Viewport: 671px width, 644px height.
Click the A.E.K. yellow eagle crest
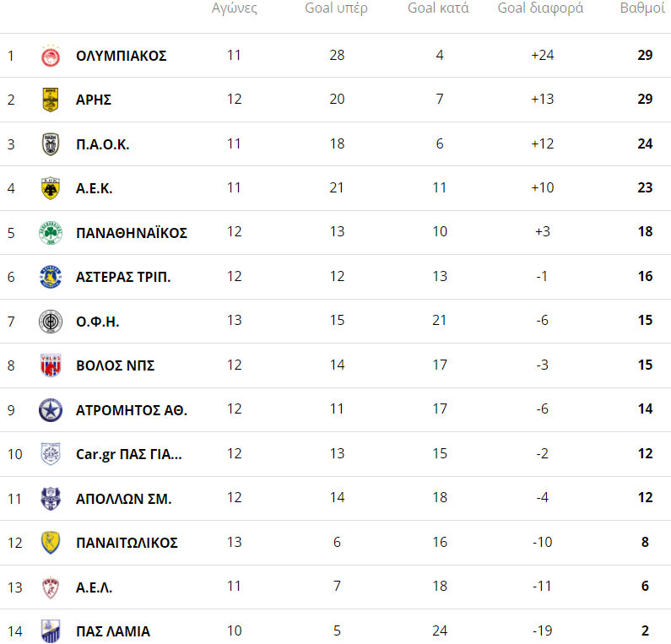51,188
